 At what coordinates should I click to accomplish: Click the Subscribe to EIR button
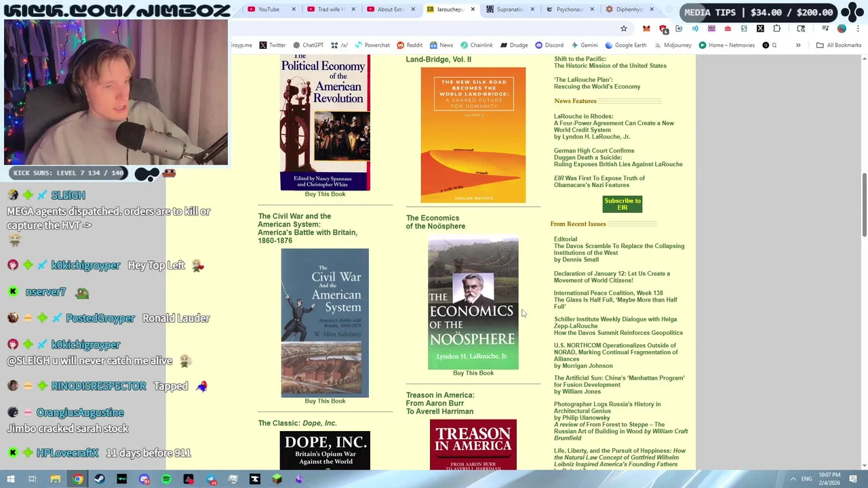click(623, 204)
